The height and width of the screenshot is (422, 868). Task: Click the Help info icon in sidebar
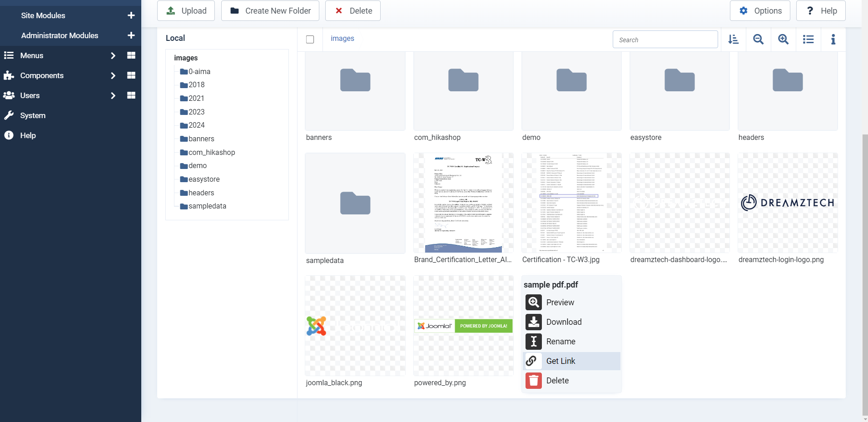[x=9, y=135]
